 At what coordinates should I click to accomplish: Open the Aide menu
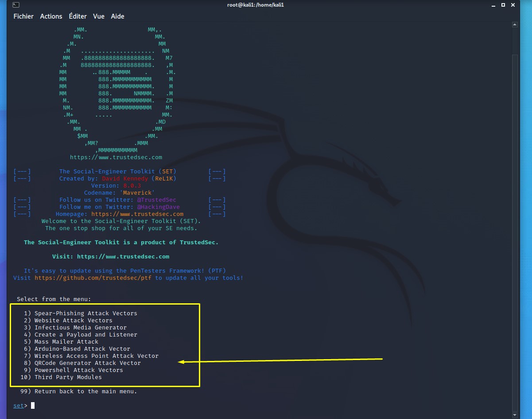pyautogui.click(x=117, y=16)
